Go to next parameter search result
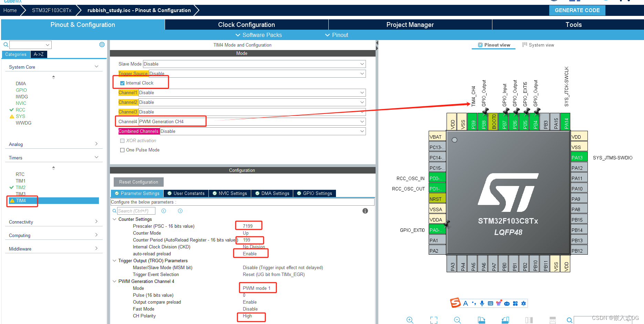This screenshot has width=644, height=324. pos(180,211)
